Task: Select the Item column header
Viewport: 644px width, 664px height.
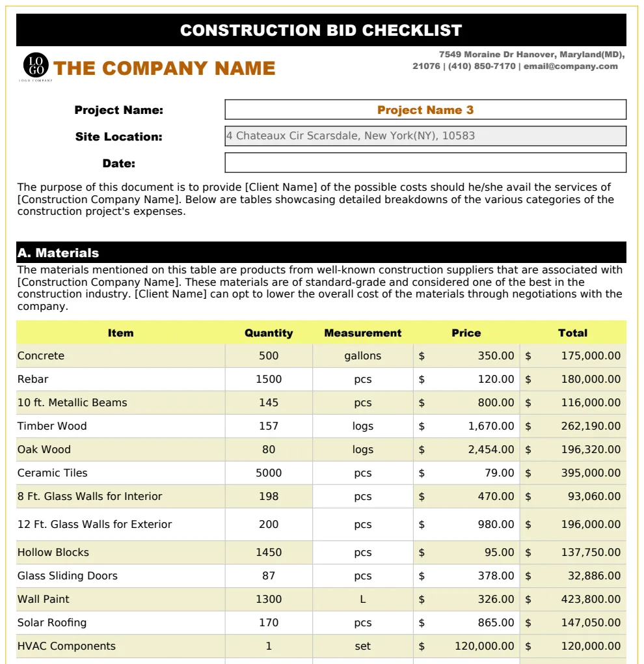Action: (x=120, y=333)
